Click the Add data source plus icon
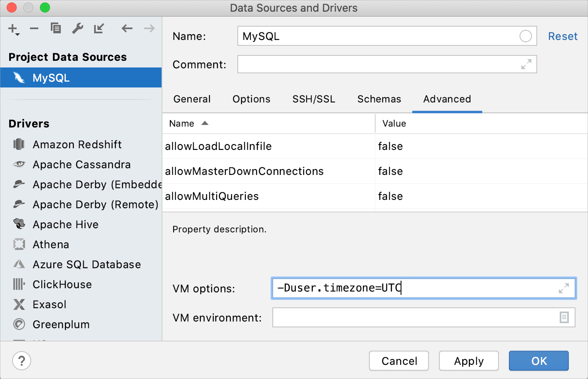The image size is (588, 379). 13,29
